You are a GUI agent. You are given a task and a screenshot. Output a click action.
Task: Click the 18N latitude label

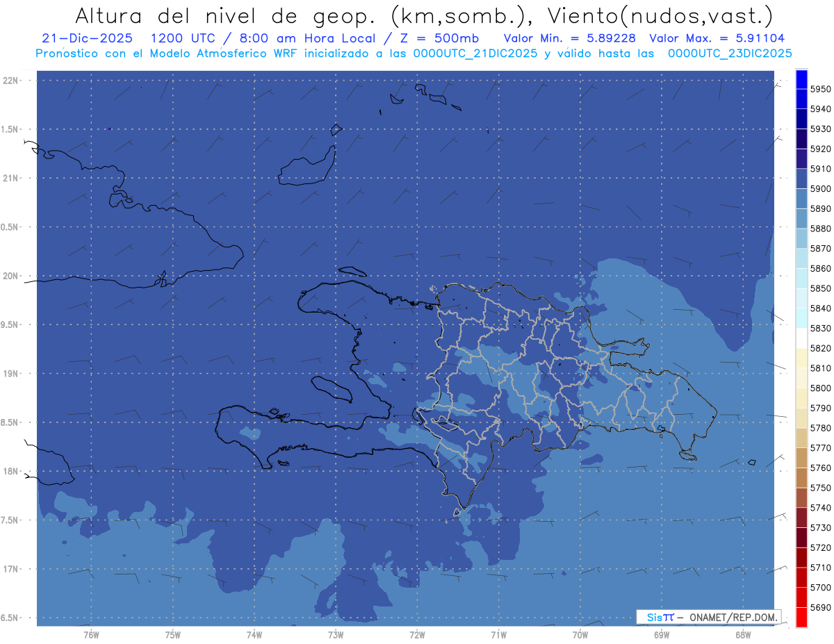tap(12, 471)
